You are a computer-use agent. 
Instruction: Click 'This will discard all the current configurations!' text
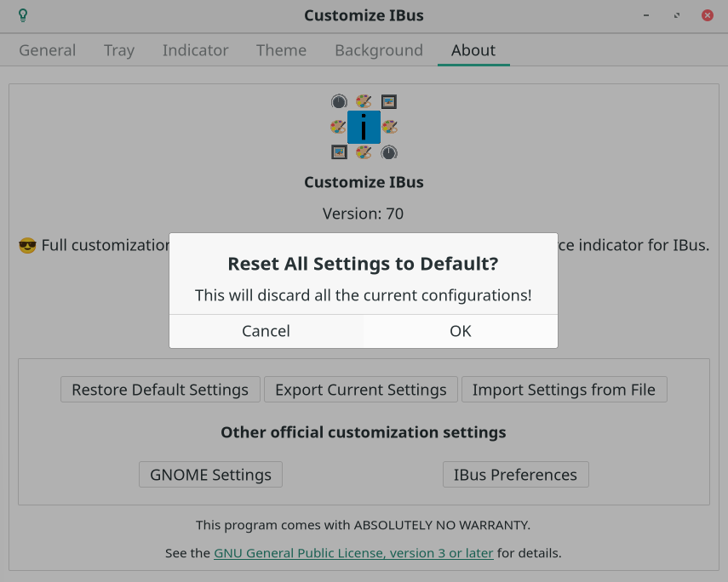pos(363,295)
